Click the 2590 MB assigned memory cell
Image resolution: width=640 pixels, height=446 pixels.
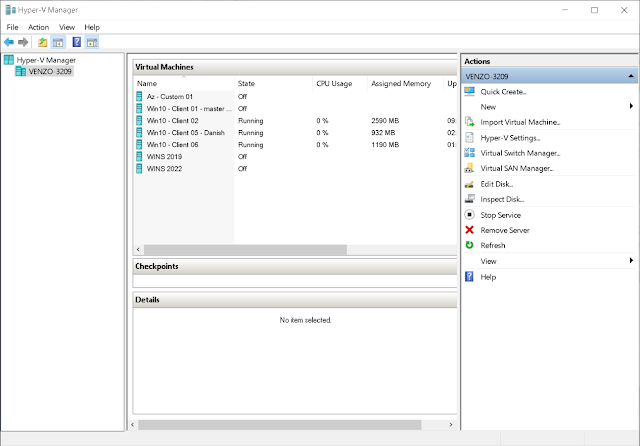[x=385, y=121]
